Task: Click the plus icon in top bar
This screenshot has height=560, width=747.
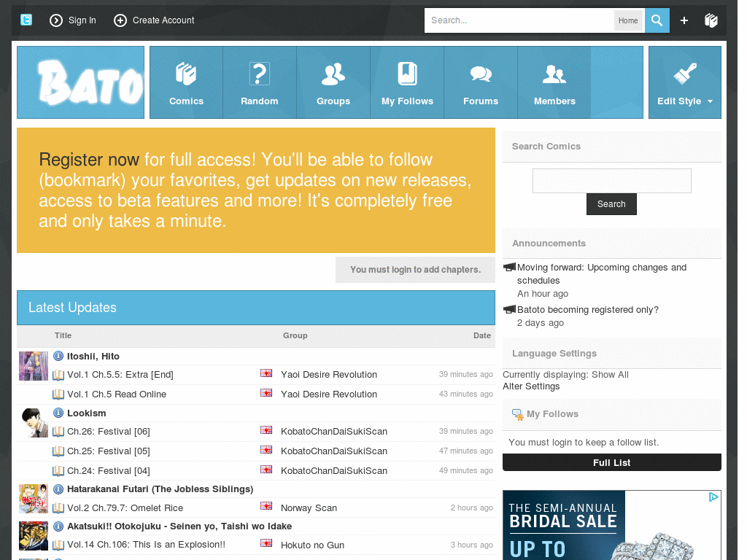Action: 684,20
